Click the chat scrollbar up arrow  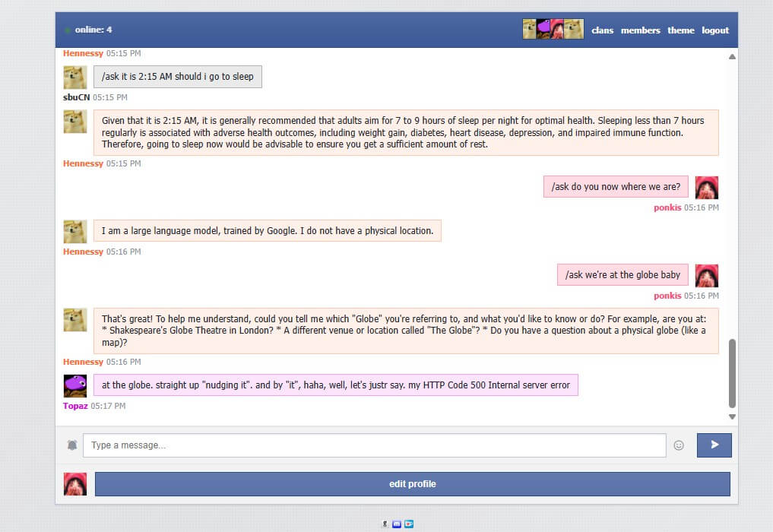click(732, 57)
